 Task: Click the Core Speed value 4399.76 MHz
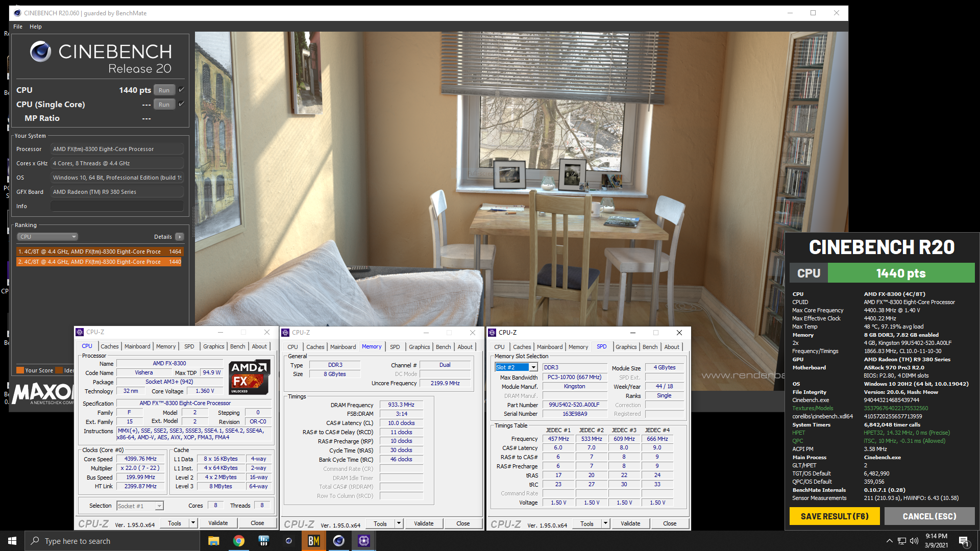tap(140, 459)
